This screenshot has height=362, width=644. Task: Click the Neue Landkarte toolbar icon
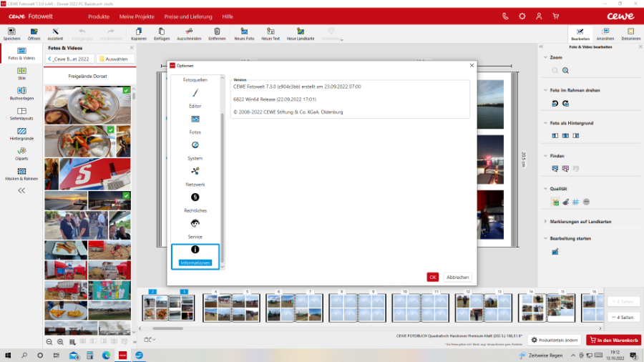(x=301, y=33)
